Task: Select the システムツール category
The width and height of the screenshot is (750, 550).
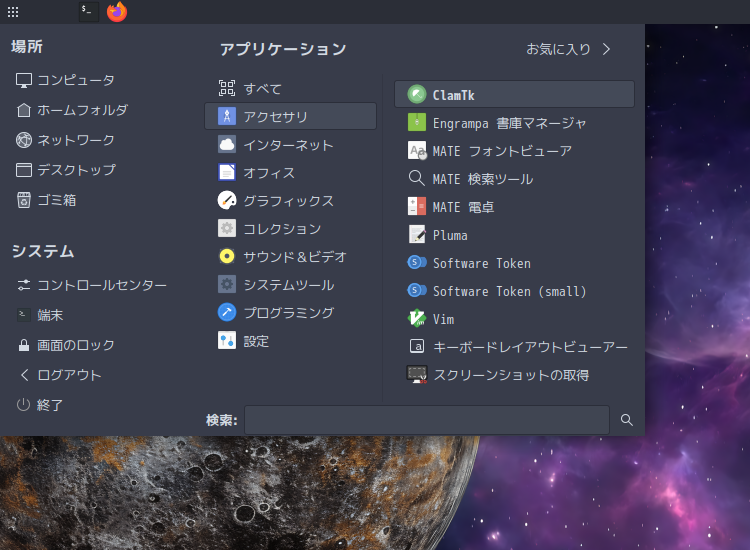Action: click(290, 285)
